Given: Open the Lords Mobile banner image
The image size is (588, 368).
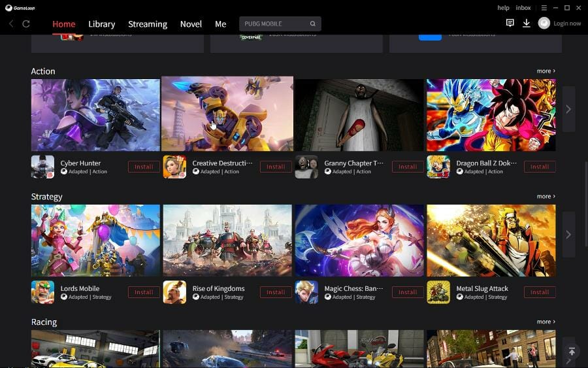Looking at the screenshot, I should click(x=95, y=241).
